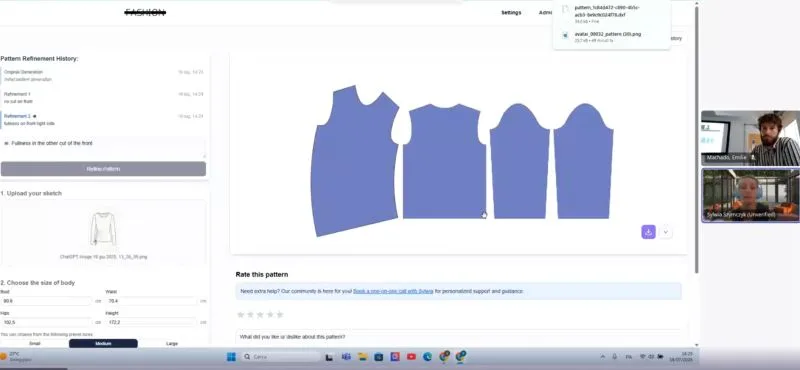The image size is (800, 370).
Task: Open the Settings menu item
Action: (x=511, y=13)
